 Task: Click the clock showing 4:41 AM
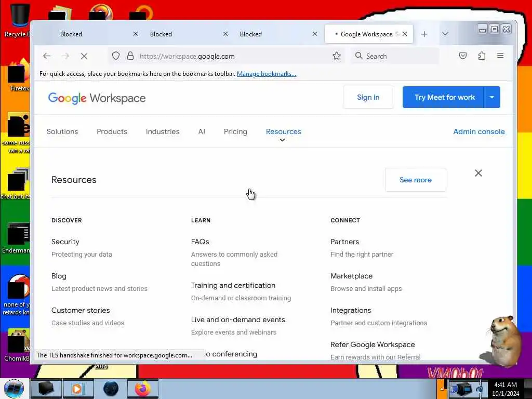pos(505,385)
